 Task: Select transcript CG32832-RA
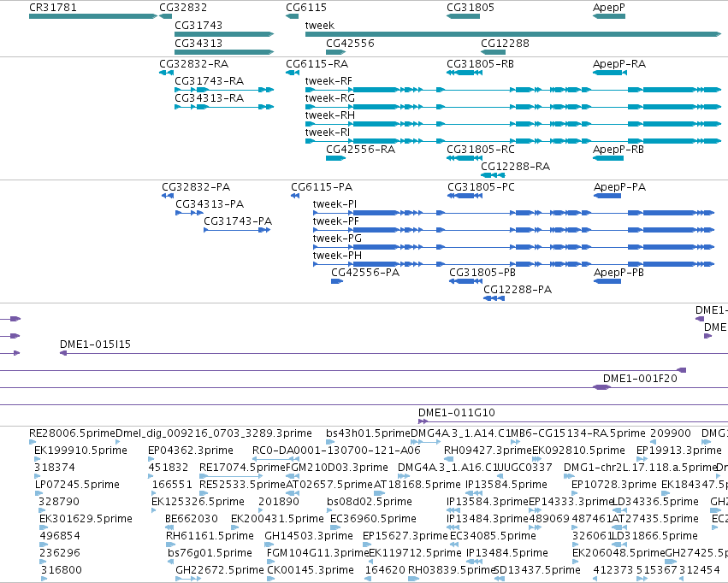166,73
